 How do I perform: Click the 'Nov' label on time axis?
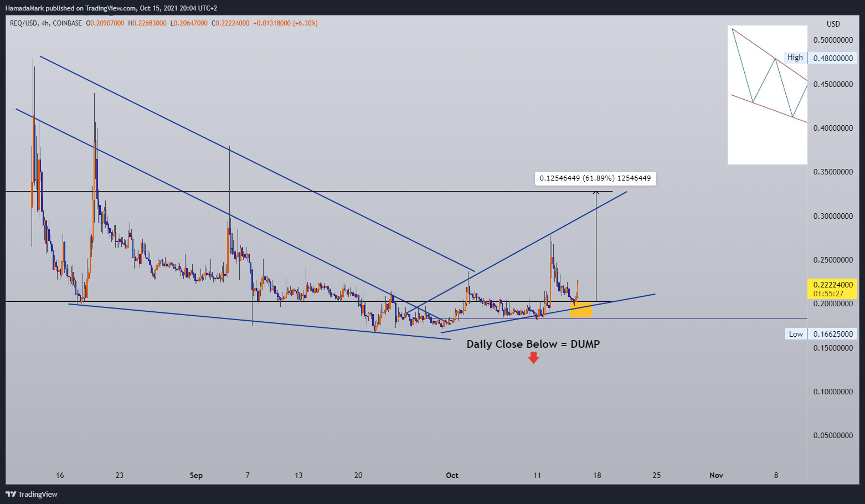716,475
